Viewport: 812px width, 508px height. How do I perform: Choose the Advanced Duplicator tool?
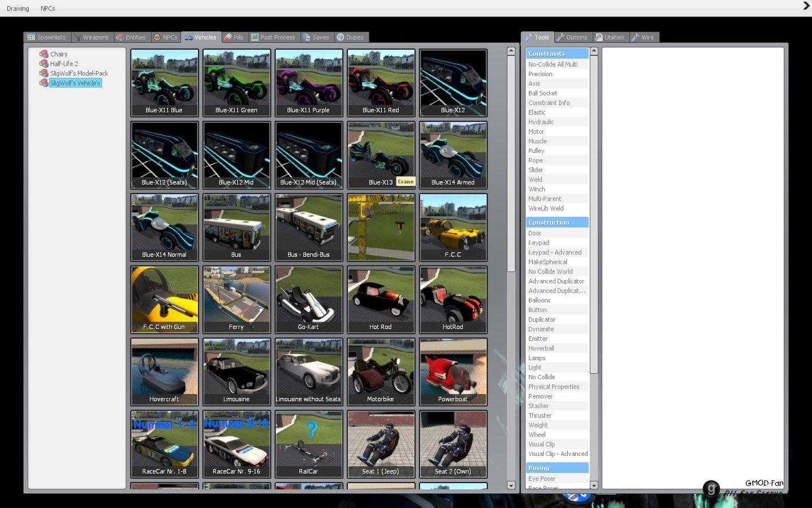557,281
